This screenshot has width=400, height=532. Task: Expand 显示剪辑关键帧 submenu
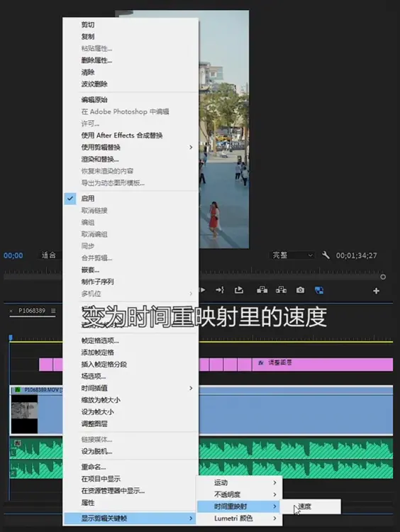pyautogui.click(x=130, y=518)
